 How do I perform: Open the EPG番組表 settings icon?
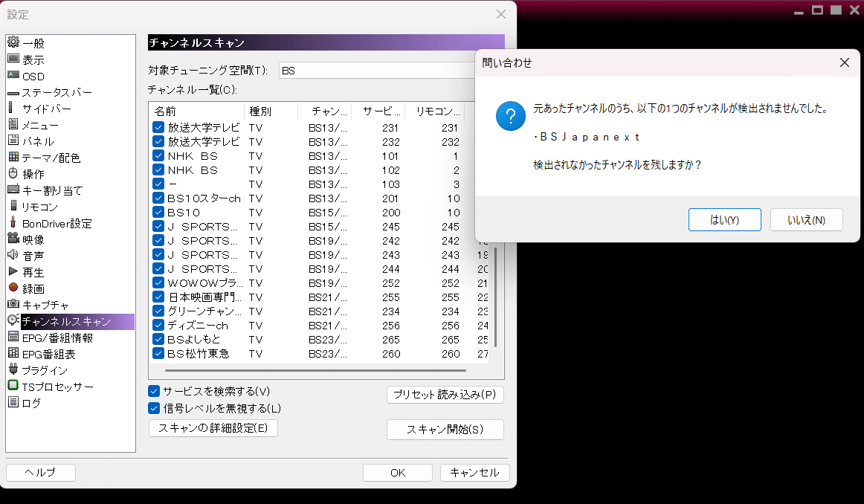tap(12, 353)
